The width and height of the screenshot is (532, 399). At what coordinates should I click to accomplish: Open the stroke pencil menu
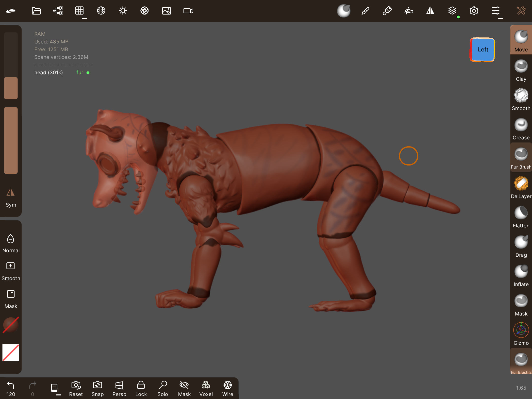tap(365, 11)
